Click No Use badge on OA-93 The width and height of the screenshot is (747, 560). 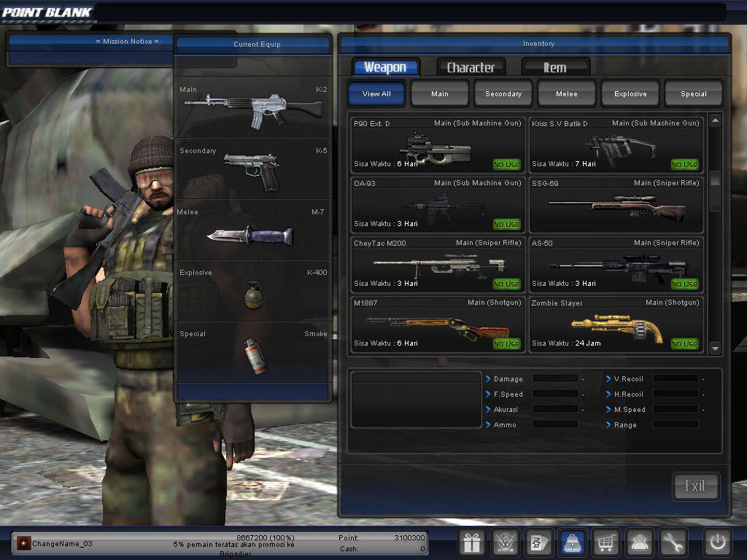[506, 224]
